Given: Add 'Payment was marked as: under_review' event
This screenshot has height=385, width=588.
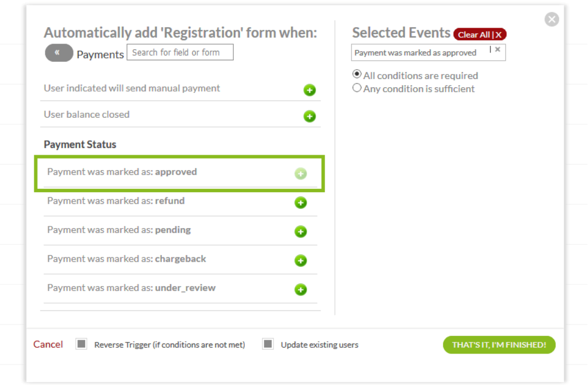Looking at the screenshot, I should 300,289.
